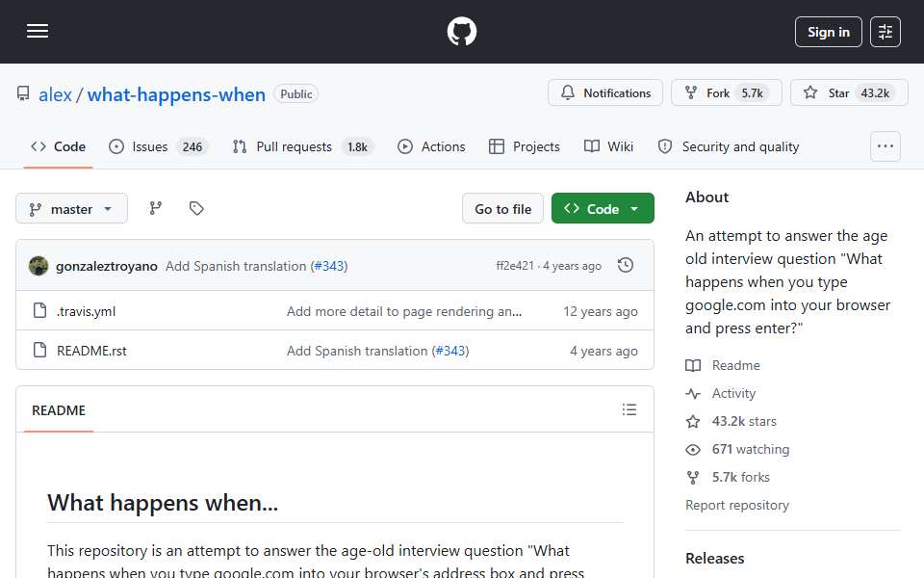Open Activity link in About

point(721,393)
